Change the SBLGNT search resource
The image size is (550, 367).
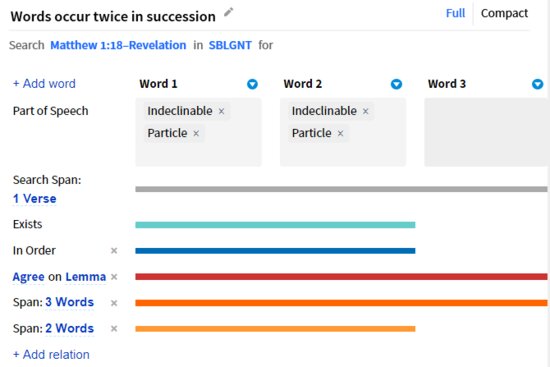(x=230, y=45)
